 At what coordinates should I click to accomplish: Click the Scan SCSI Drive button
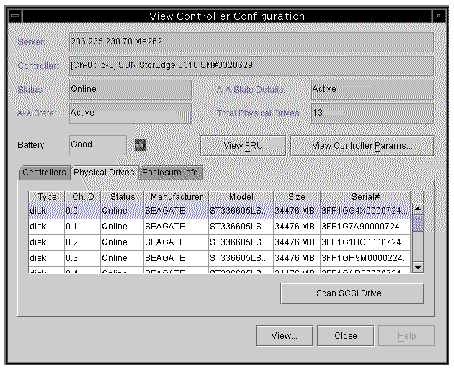tap(352, 293)
